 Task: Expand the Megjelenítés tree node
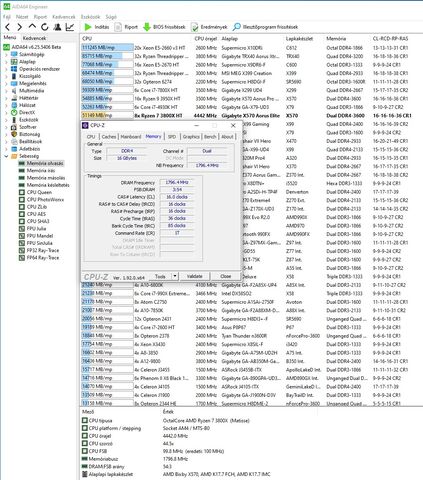pyautogui.click(x=6, y=83)
